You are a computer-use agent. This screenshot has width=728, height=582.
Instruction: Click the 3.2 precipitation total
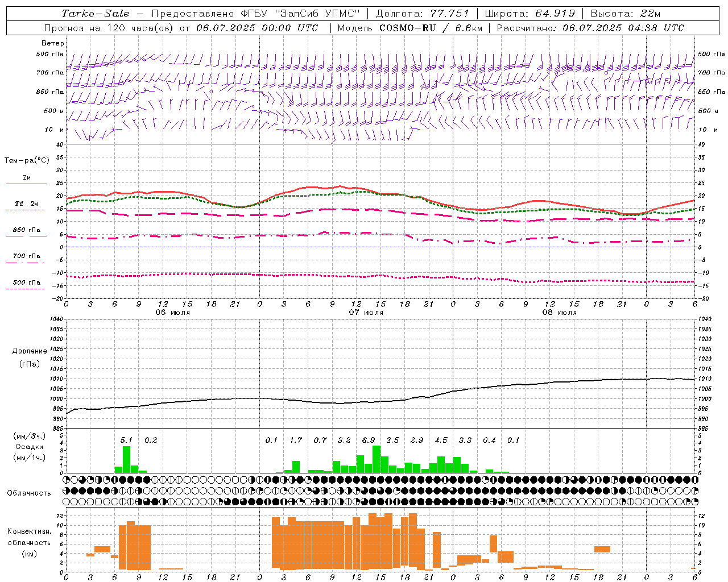click(344, 440)
